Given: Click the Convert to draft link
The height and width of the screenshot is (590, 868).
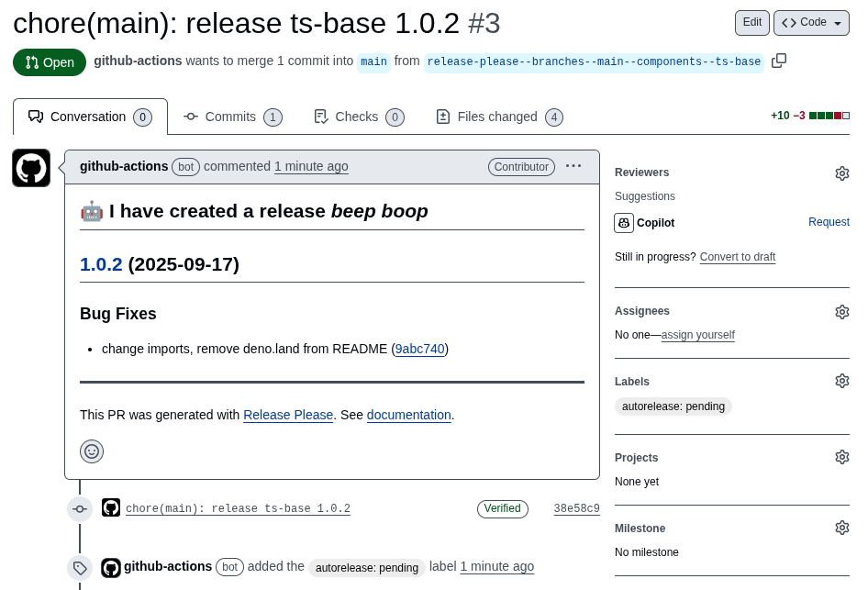Looking at the screenshot, I should 737,257.
